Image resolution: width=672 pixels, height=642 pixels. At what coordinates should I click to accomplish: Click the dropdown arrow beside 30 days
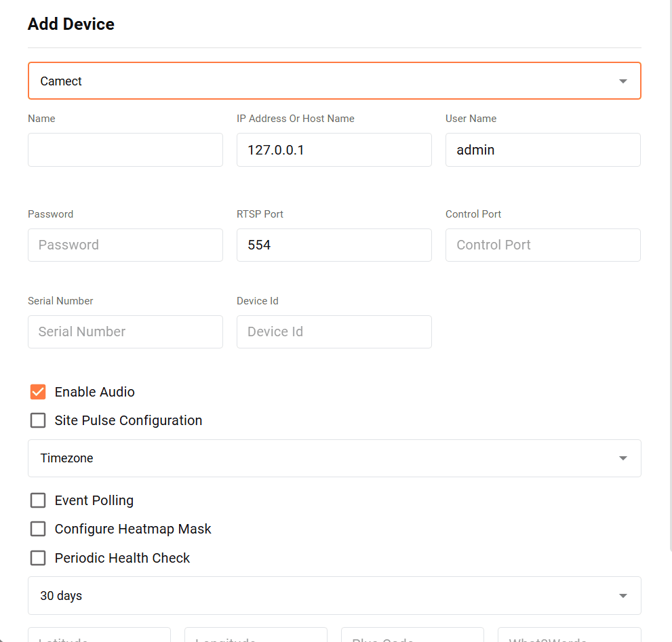(622, 595)
